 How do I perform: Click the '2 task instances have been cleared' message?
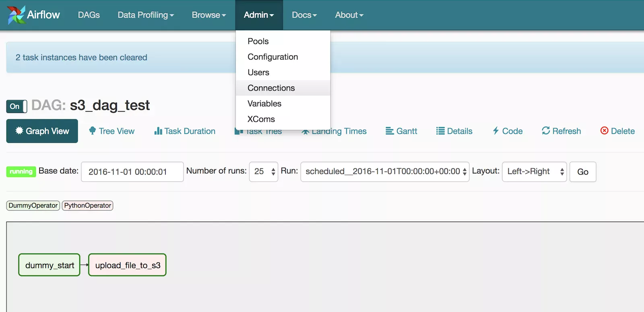pos(81,58)
